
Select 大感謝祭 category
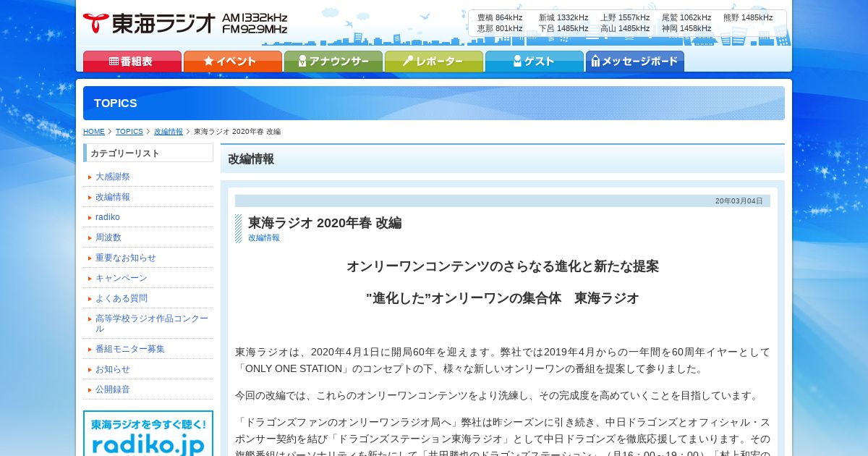pos(113,177)
